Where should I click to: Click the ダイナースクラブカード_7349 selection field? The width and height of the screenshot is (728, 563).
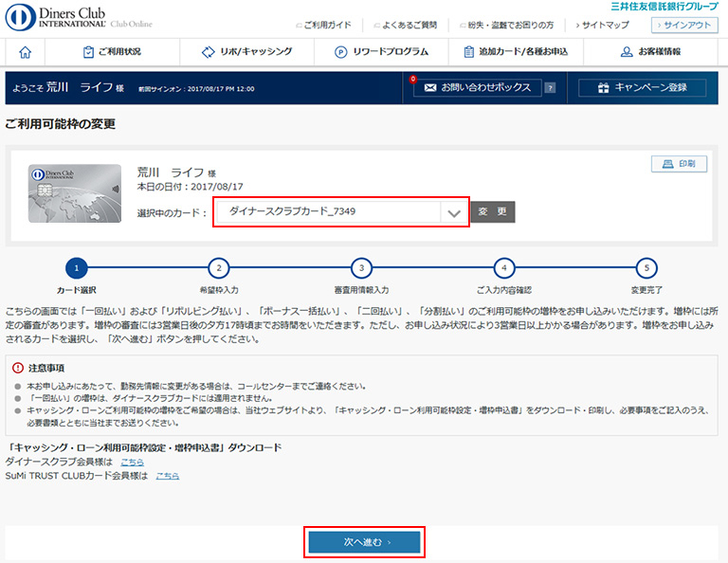(327, 211)
